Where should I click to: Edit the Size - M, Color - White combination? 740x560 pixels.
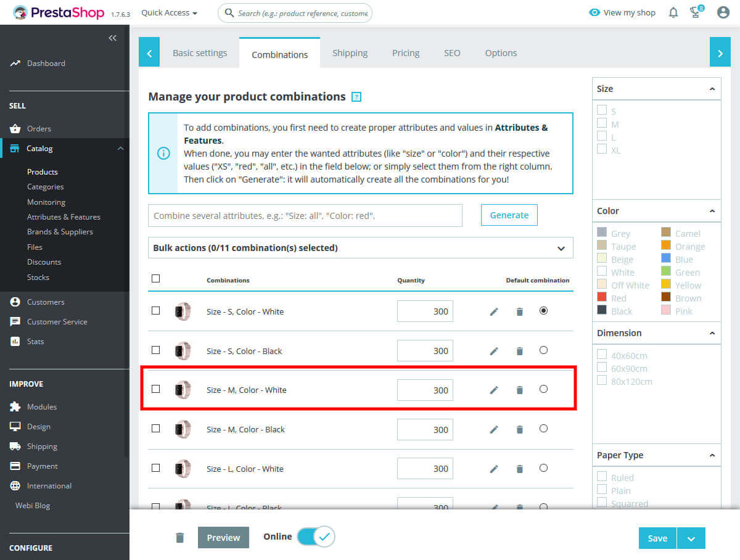click(493, 390)
